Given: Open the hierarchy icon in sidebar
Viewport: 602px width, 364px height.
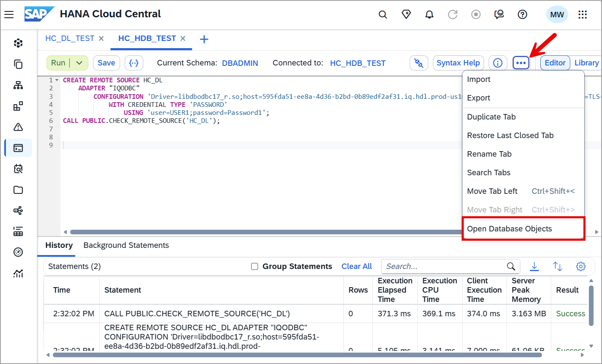Looking at the screenshot, I should [x=18, y=85].
